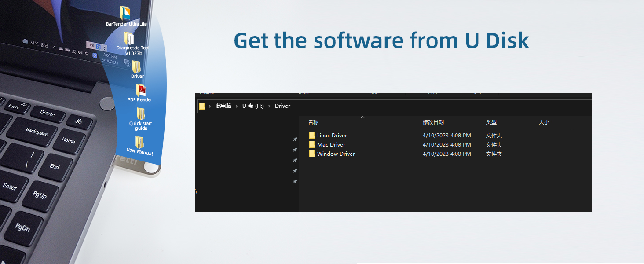This screenshot has width=644, height=264.
Task: Click the Wi-Fi icon in system tray
Action: click(74, 52)
